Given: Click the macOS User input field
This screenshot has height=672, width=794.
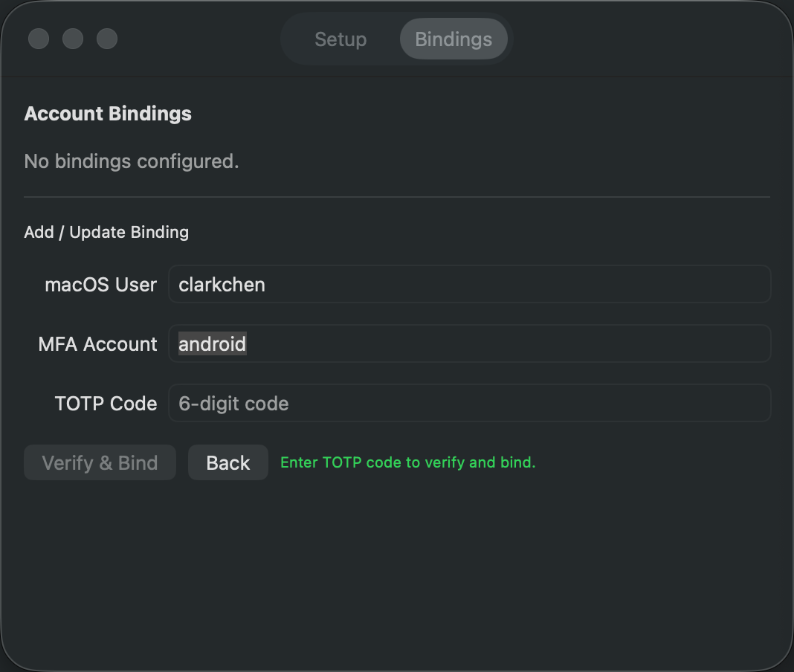Looking at the screenshot, I should click(470, 284).
